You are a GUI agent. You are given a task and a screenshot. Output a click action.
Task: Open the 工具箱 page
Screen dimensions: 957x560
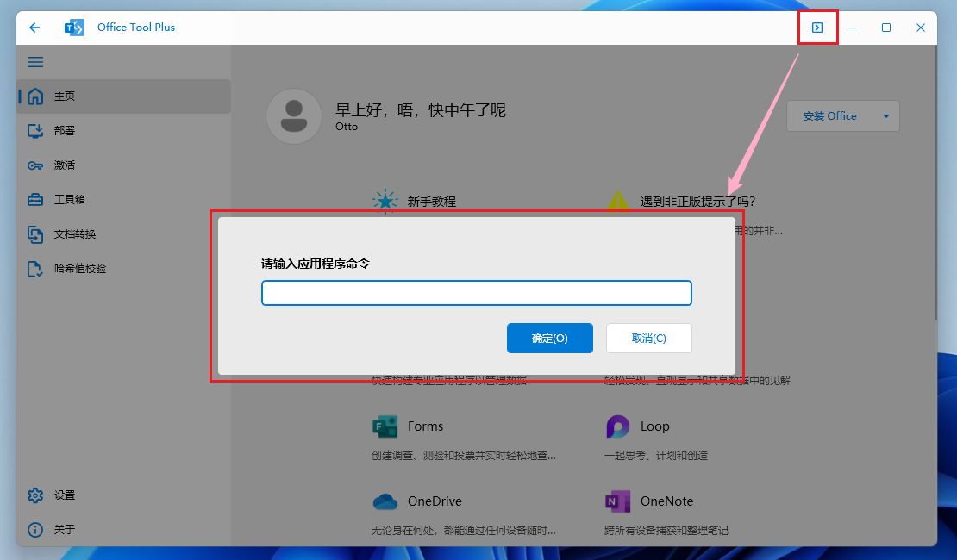pos(124,200)
